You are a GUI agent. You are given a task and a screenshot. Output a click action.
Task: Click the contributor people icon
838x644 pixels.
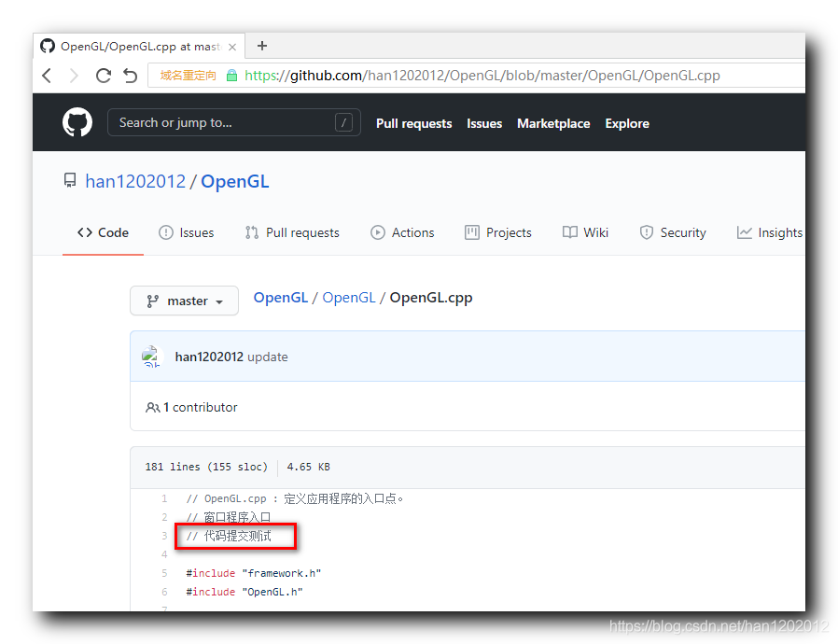151,407
